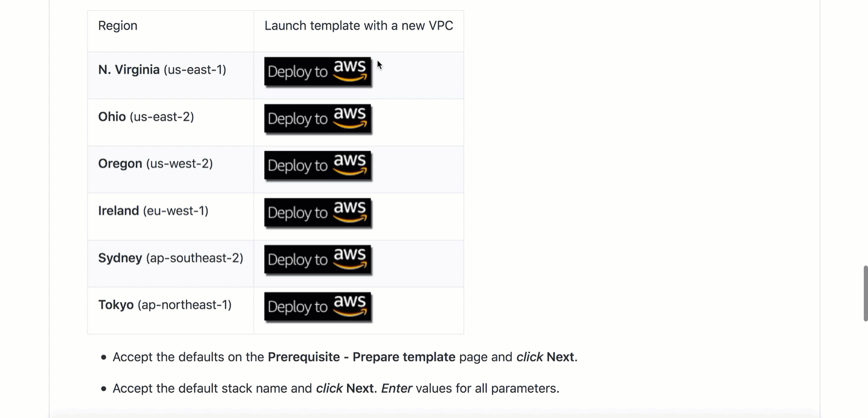Viewport: 868px width, 418px height.
Task: Click the page's vertical scrollbar thumb
Action: coord(865,293)
